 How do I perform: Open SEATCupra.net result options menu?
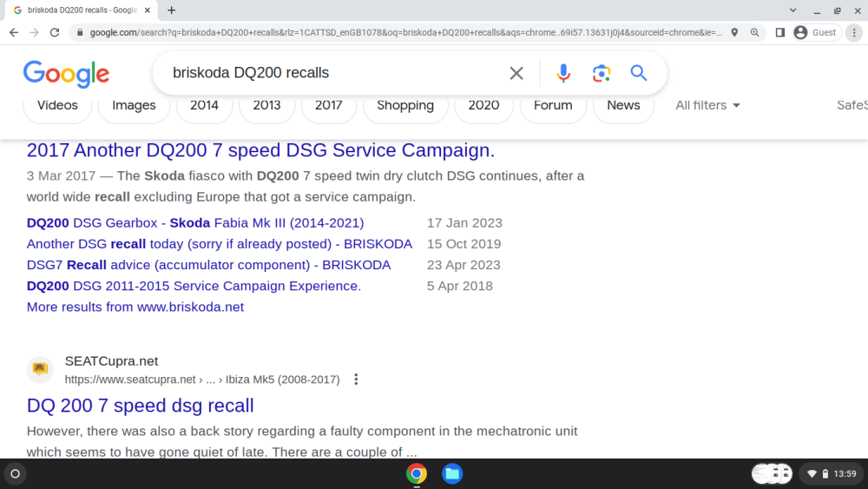pos(356,380)
